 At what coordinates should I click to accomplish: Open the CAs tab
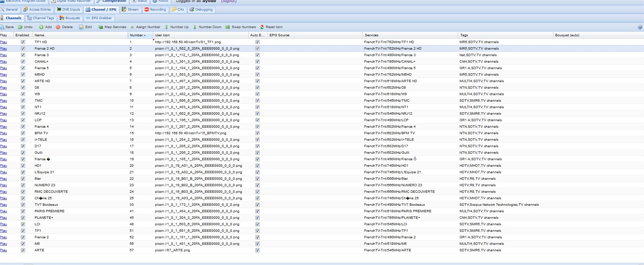tap(178, 10)
